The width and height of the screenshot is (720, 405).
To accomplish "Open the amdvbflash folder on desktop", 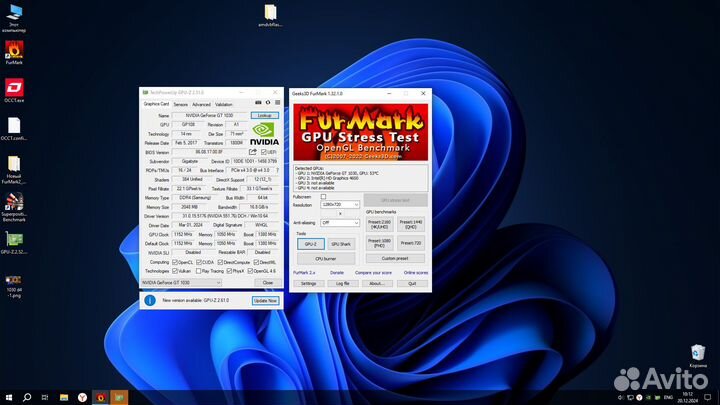I will click(x=270, y=16).
